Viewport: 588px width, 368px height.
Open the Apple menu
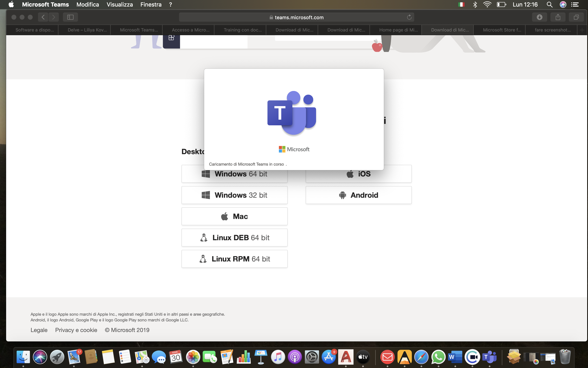[11, 4]
